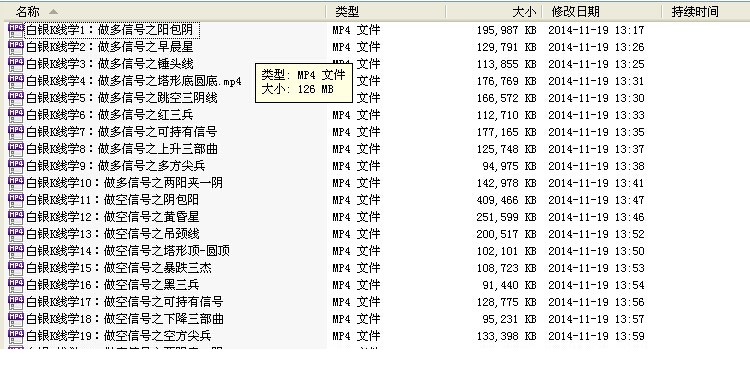This screenshot has height=372, width=750.
Task: Click MP4 icon of 白银K线学18 file
Action: (16, 319)
